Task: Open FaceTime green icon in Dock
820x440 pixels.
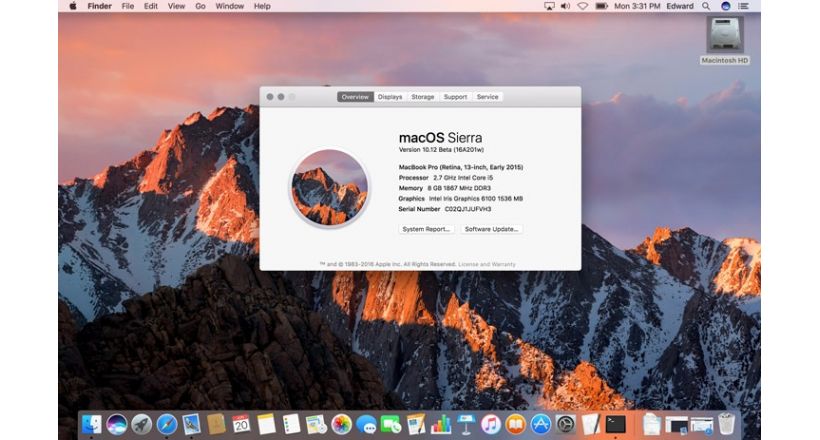Action: pos(391,424)
